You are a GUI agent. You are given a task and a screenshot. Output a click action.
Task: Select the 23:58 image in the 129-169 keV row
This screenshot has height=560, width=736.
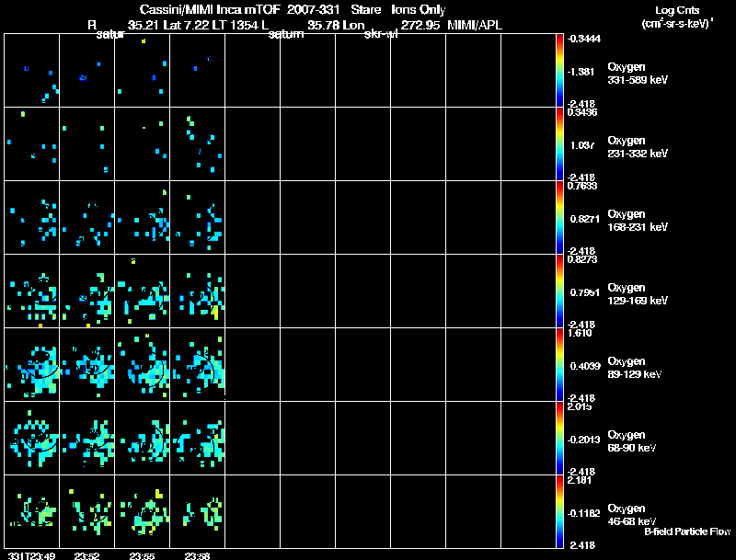(198, 291)
